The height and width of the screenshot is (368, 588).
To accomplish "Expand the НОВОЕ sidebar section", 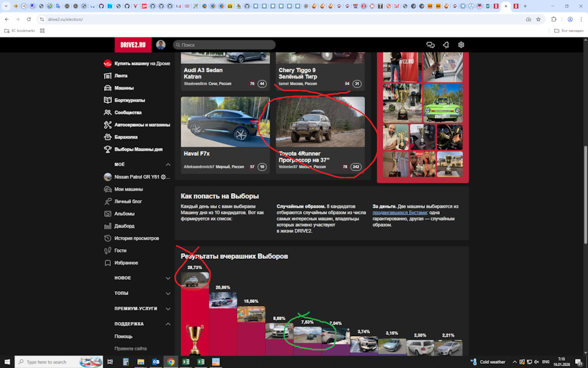I will click(x=168, y=278).
